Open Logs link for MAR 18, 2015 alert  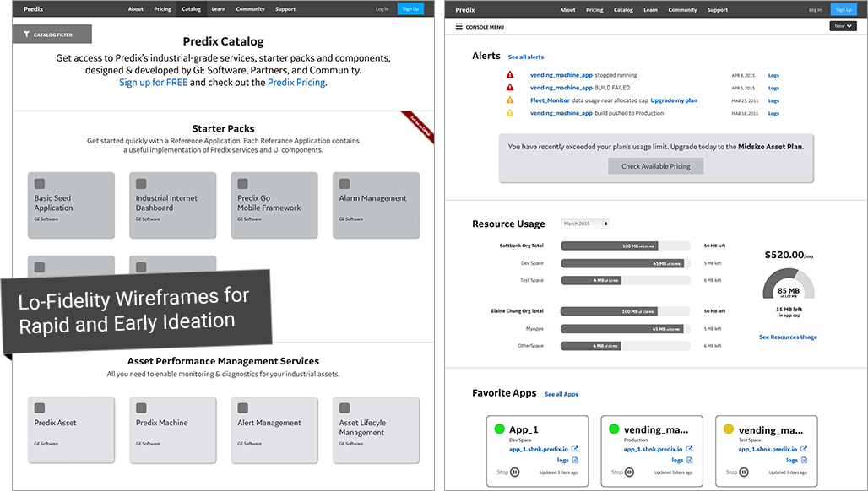(x=773, y=113)
